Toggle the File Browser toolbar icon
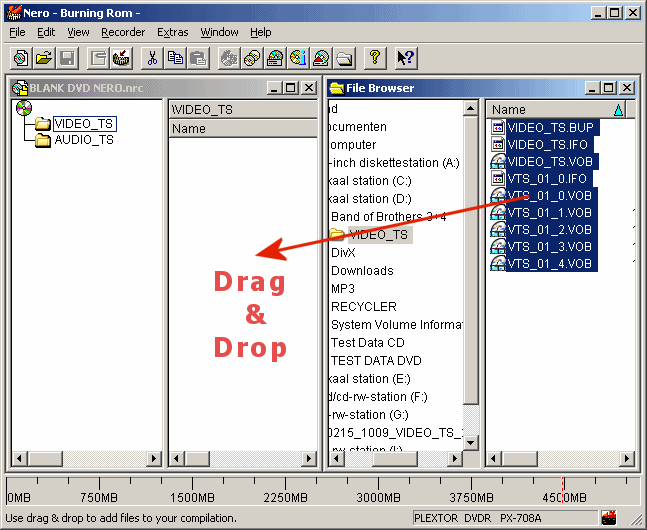 click(345, 58)
